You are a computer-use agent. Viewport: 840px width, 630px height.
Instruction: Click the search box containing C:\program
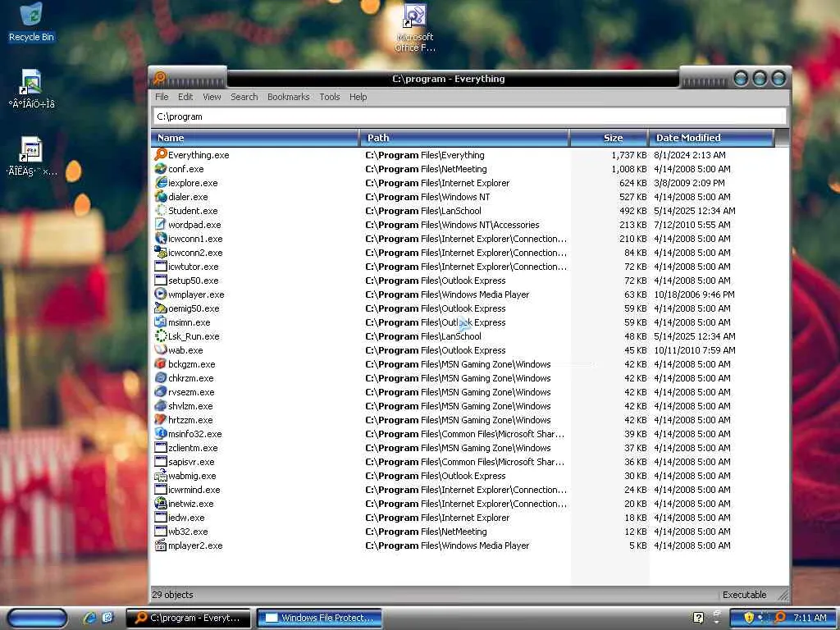[x=470, y=116]
